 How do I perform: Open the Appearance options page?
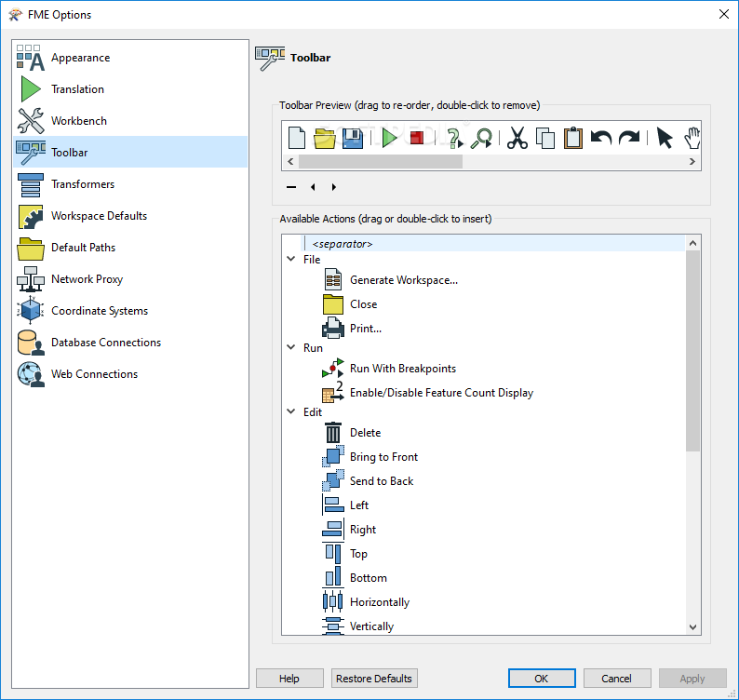click(x=130, y=58)
